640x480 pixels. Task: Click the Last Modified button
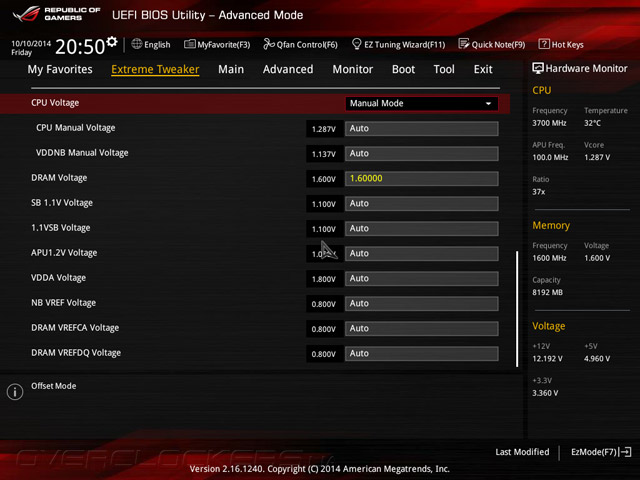(x=522, y=452)
